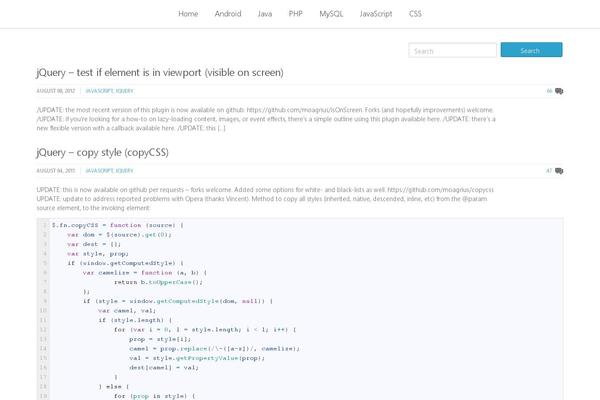The image size is (600, 400).
Task: Click the blue Search button
Action: tap(532, 50)
